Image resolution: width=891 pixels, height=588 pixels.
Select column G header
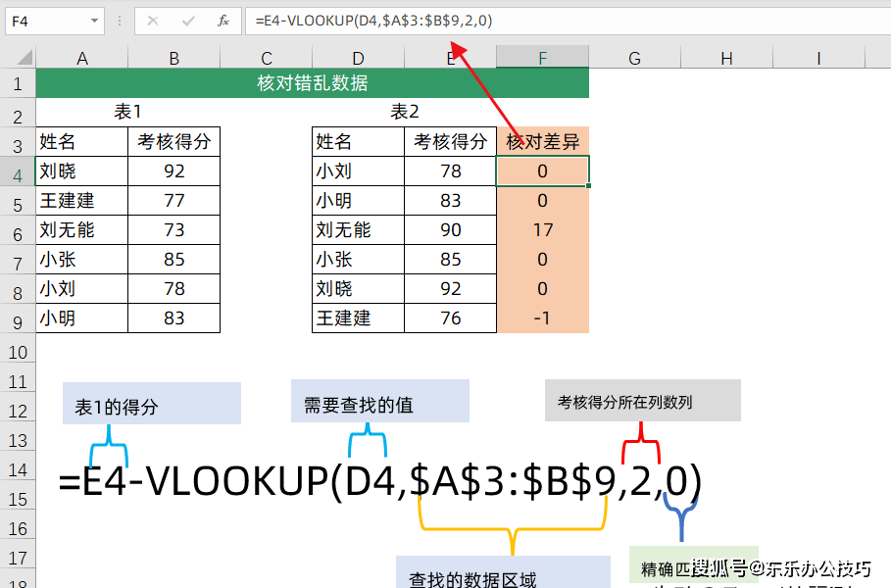[x=635, y=58]
